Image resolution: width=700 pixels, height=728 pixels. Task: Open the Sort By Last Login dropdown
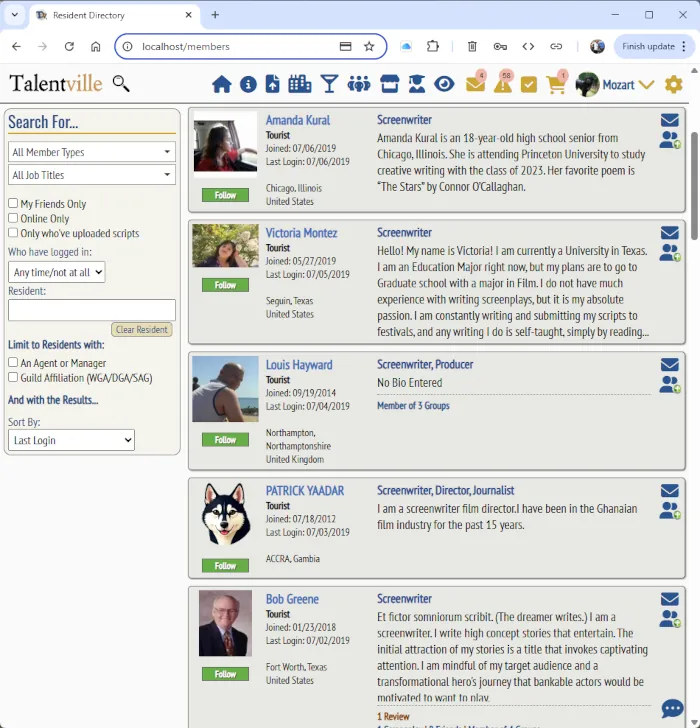click(71, 440)
